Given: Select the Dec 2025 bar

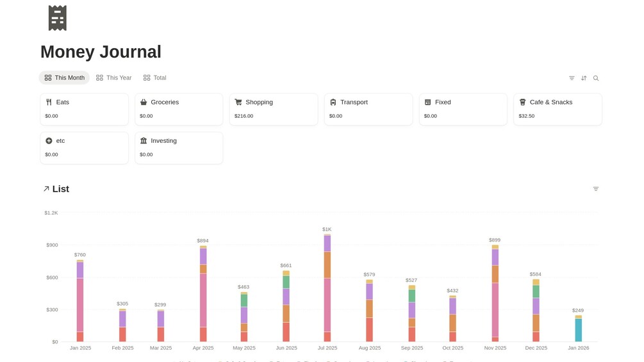Looking at the screenshot, I should pos(536,311).
